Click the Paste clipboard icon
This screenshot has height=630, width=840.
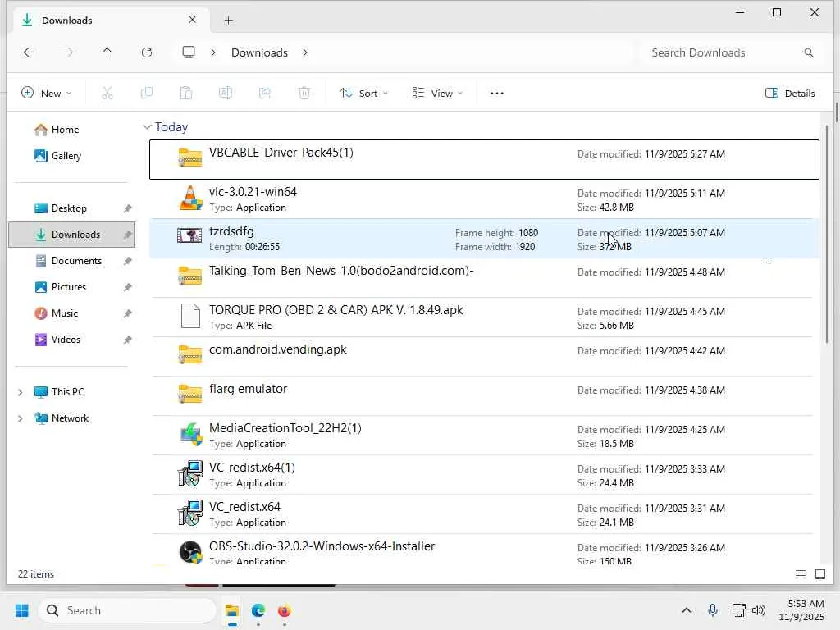186,94
